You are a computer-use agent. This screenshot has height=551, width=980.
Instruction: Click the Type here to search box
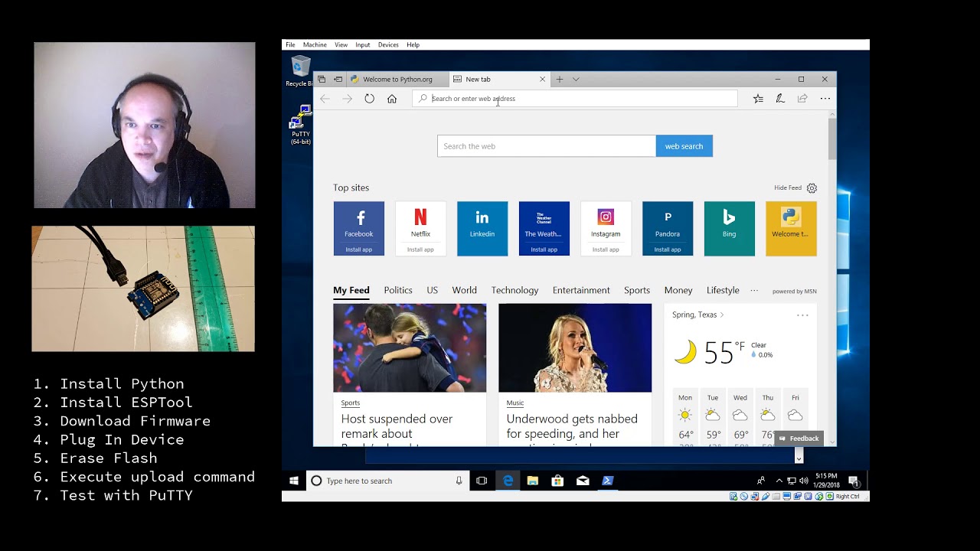[387, 481]
